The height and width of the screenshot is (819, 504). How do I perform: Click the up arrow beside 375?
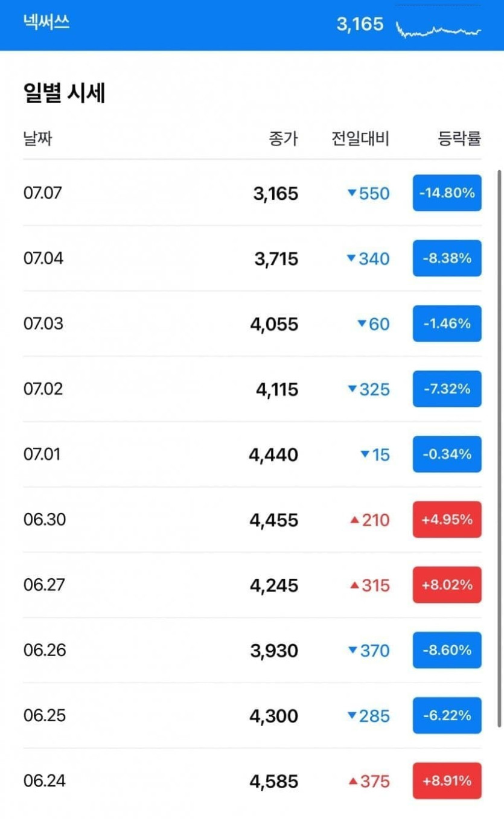pos(354,782)
